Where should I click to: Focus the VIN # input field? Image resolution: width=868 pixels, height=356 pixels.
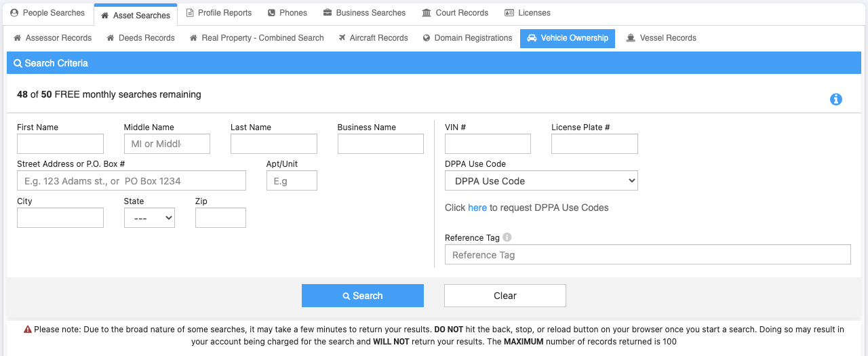click(x=488, y=144)
